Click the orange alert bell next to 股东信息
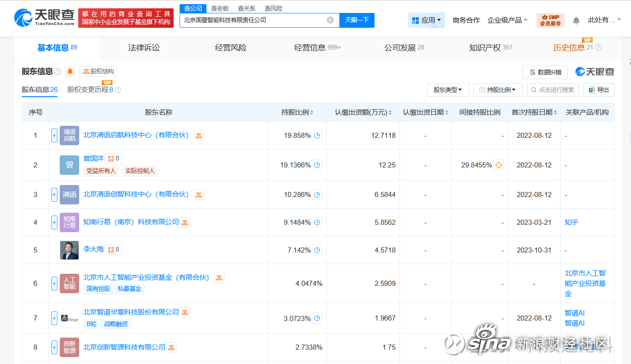 [70, 71]
